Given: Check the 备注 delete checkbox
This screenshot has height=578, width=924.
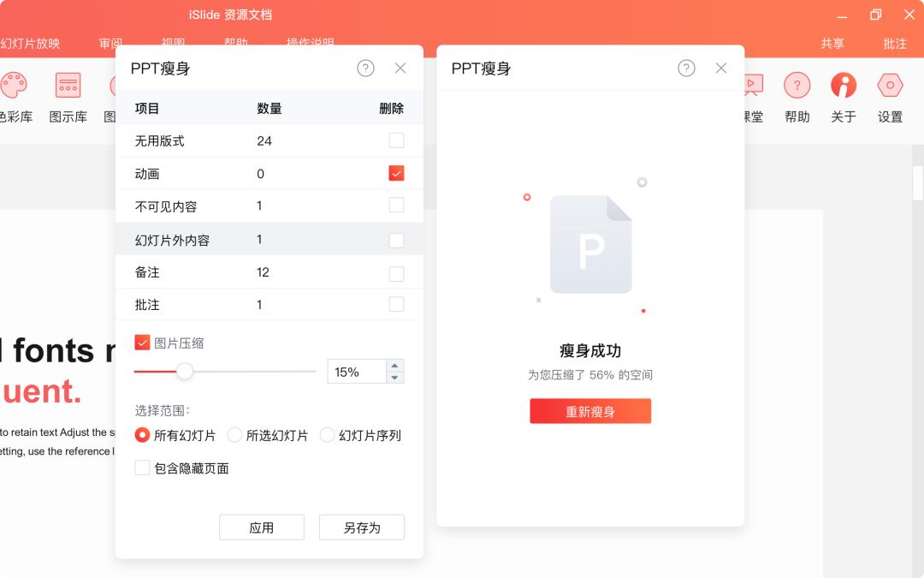Looking at the screenshot, I should click(x=396, y=271).
